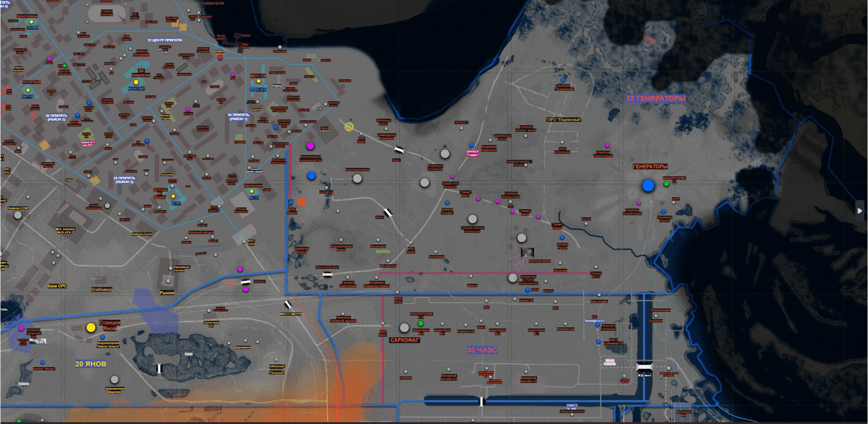The image size is (868, 424).
Task: Click the МОСТ СМЕРТИ bridge icon
Action: [x=288, y=305]
